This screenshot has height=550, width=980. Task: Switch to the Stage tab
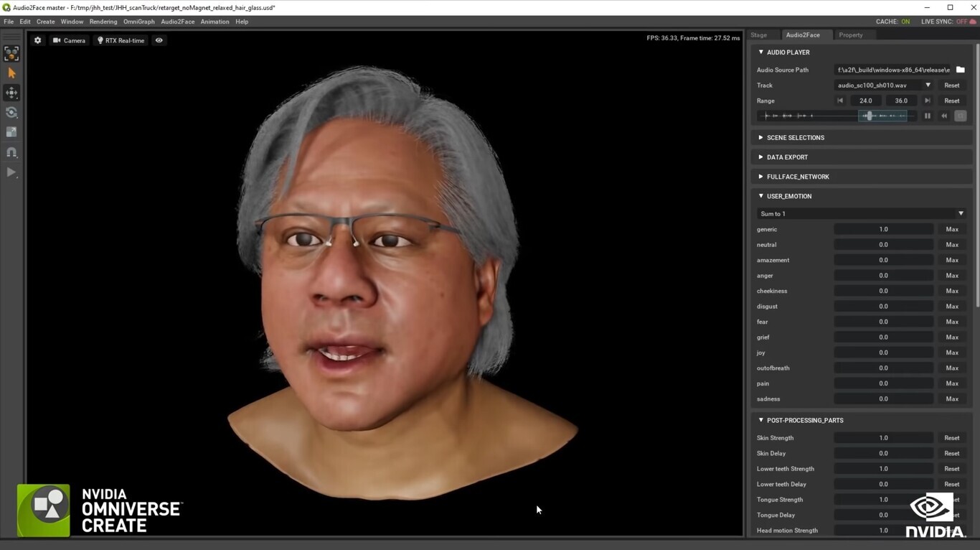point(760,34)
